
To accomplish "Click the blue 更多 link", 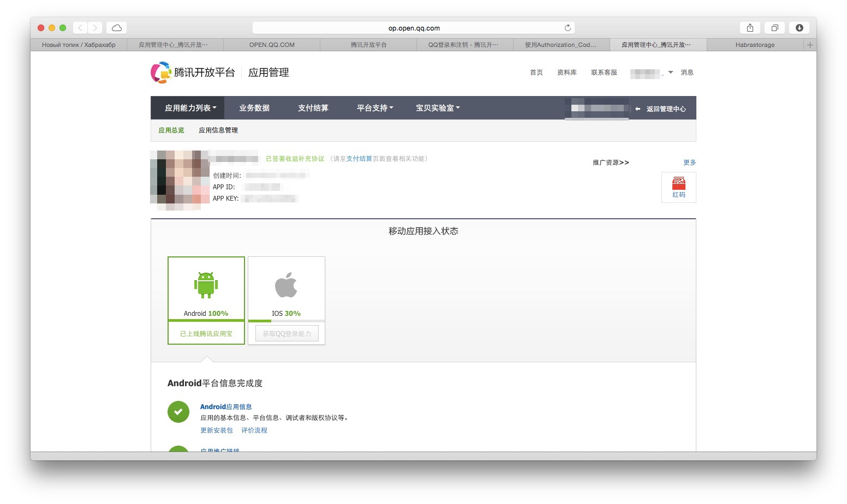I will (x=690, y=163).
